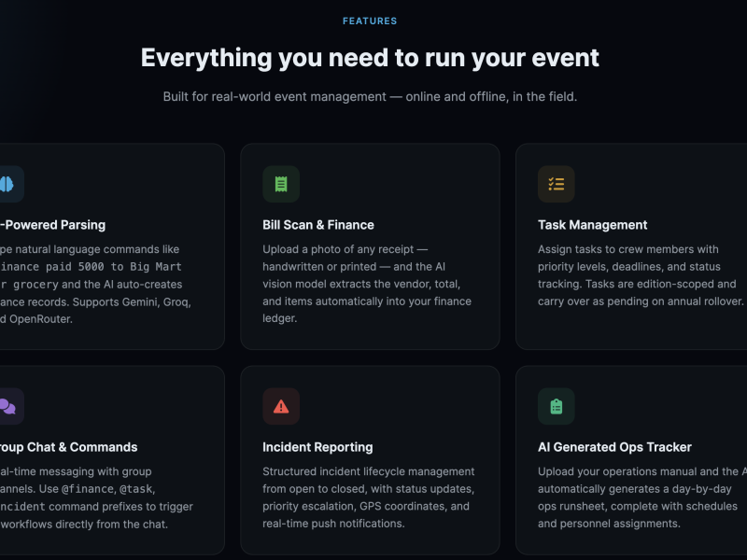Click the @finance command code text
Image resolution: width=747 pixels, height=560 pixels.
click(88, 489)
